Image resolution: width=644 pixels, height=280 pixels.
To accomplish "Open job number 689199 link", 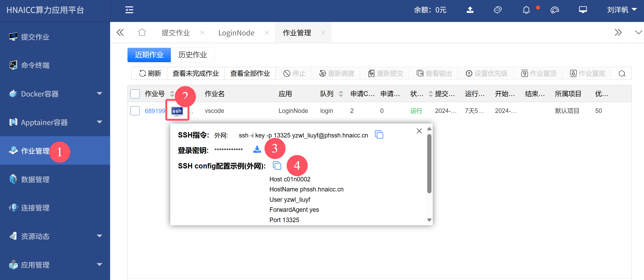I will point(155,111).
